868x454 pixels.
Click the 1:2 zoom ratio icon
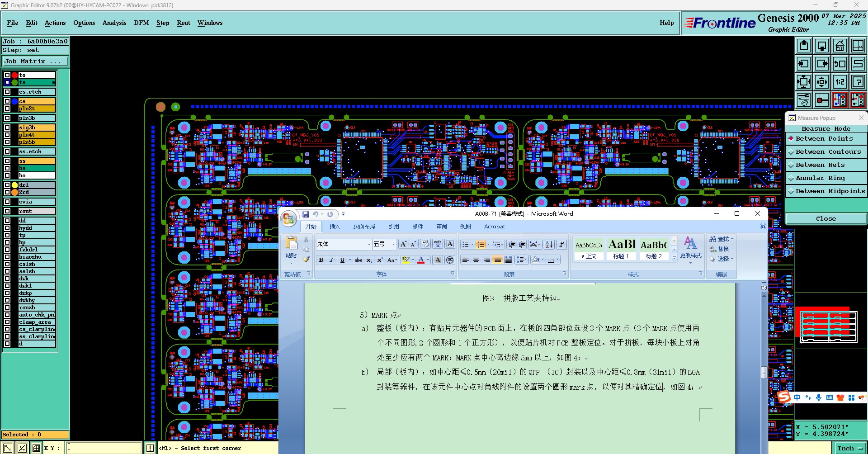pyautogui.click(x=840, y=82)
